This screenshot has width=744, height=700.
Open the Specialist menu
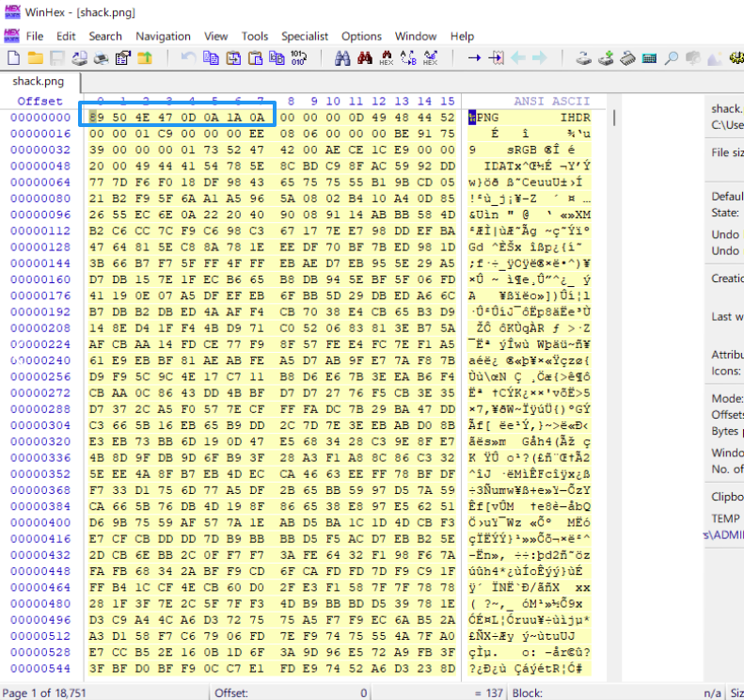pyautogui.click(x=305, y=36)
